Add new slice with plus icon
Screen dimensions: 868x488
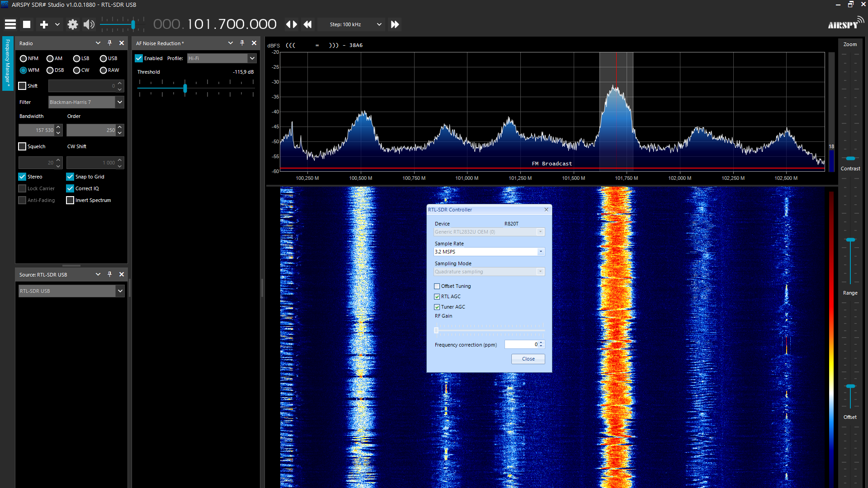pyautogui.click(x=44, y=24)
